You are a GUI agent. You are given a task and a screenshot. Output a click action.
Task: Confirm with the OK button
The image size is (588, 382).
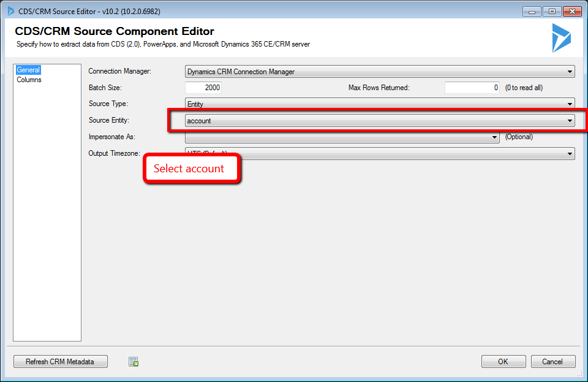503,361
